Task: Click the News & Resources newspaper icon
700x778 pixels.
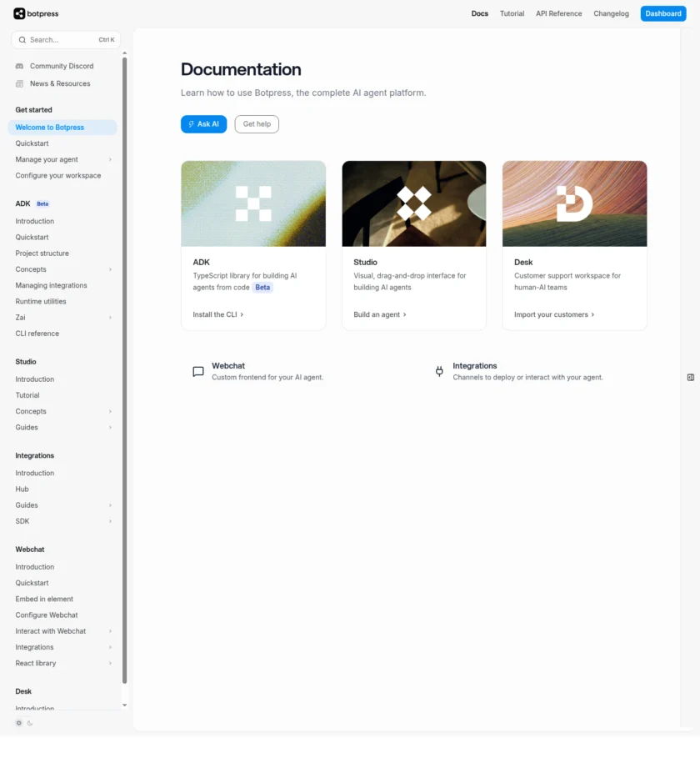Action: click(x=20, y=83)
